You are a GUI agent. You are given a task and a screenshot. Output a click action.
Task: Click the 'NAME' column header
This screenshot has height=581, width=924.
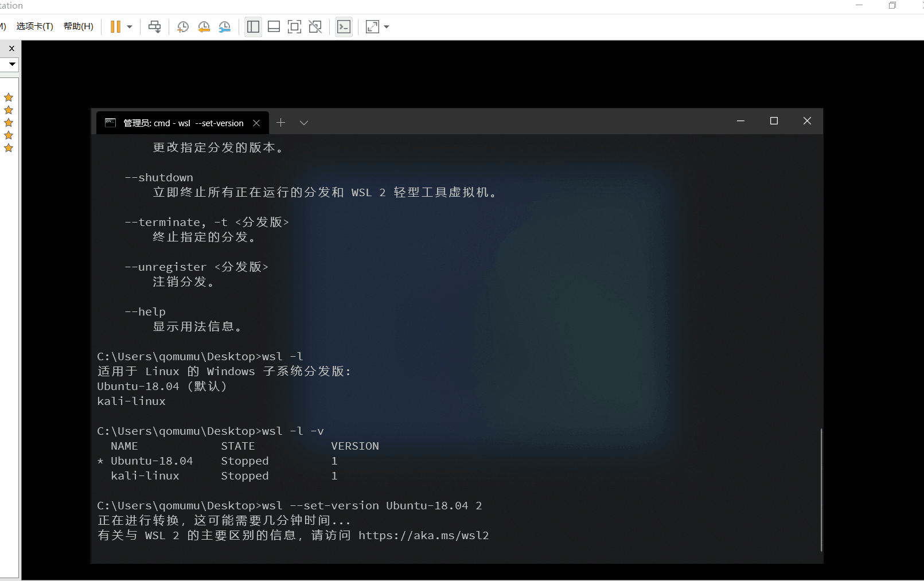tap(124, 446)
